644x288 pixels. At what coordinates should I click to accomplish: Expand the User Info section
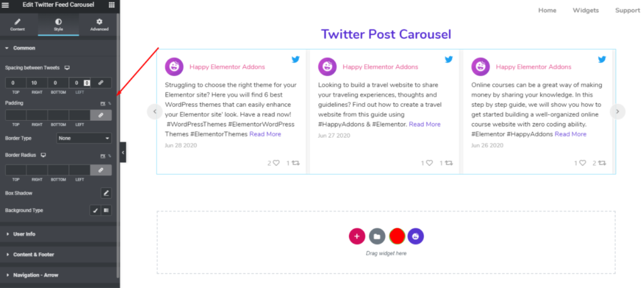pyautogui.click(x=24, y=234)
